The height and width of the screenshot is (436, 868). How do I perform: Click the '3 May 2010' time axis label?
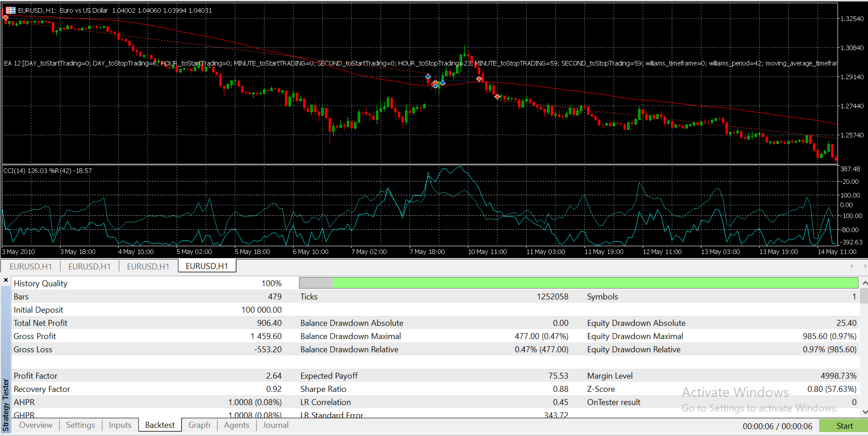point(19,252)
